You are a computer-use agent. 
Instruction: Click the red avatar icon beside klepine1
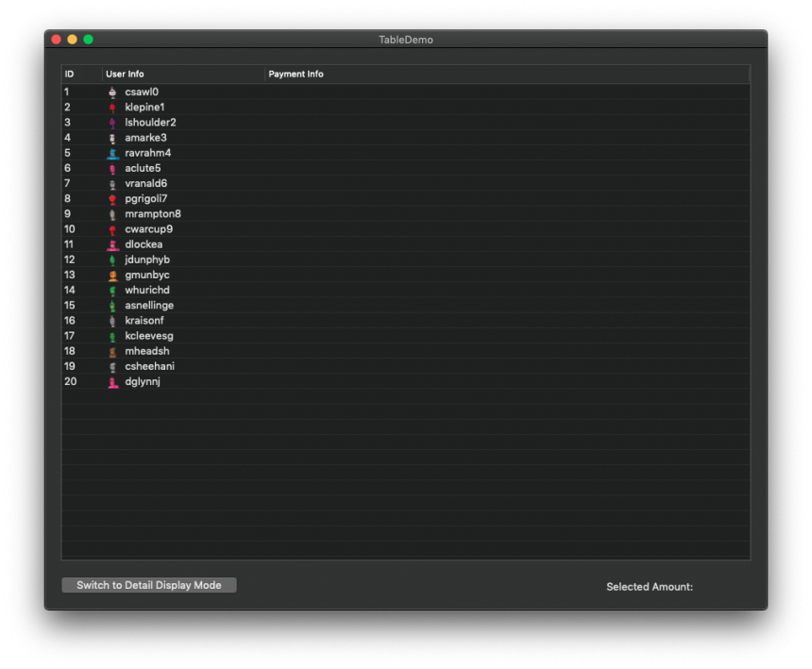pyautogui.click(x=113, y=107)
